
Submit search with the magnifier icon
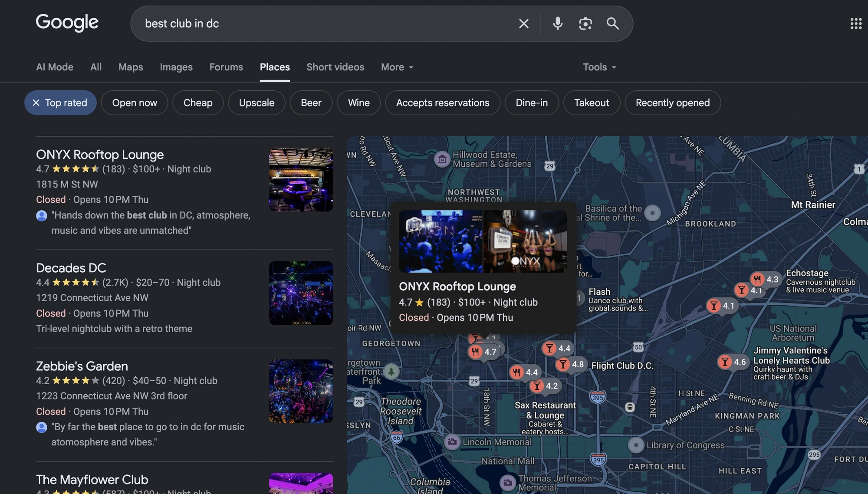[613, 23]
